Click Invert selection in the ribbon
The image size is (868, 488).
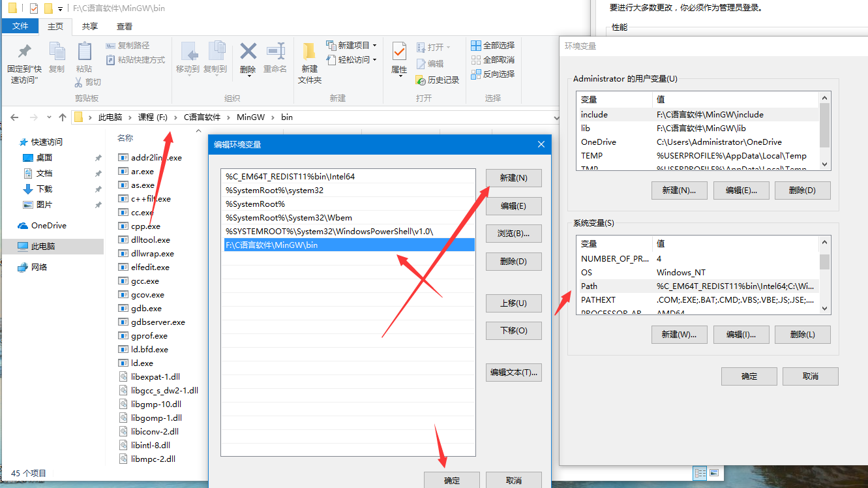point(492,74)
